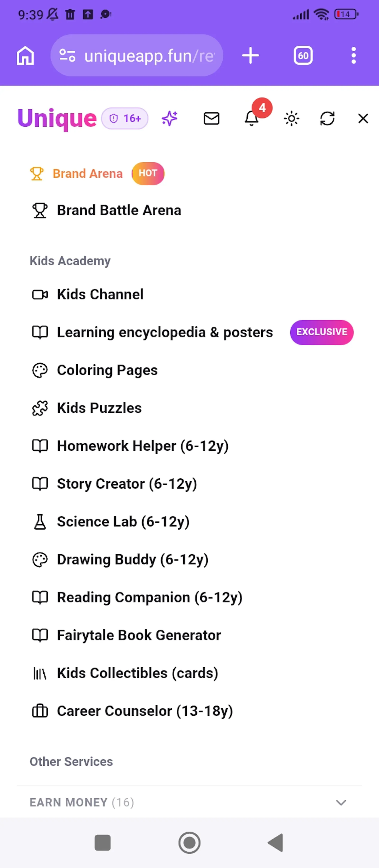Open the browser three-dot menu
The width and height of the screenshot is (379, 868).
pyautogui.click(x=353, y=56)
